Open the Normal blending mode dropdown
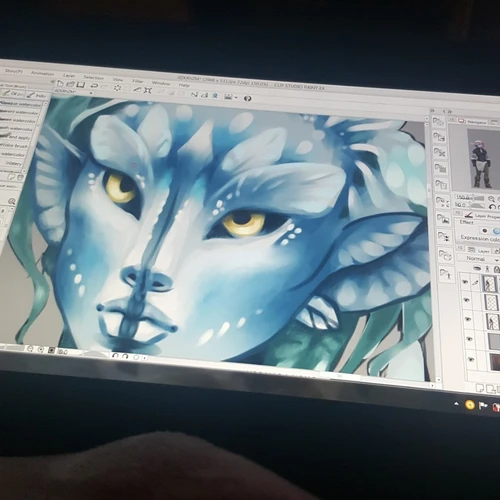This screenshot has height=500, width=500. (478, 259)
